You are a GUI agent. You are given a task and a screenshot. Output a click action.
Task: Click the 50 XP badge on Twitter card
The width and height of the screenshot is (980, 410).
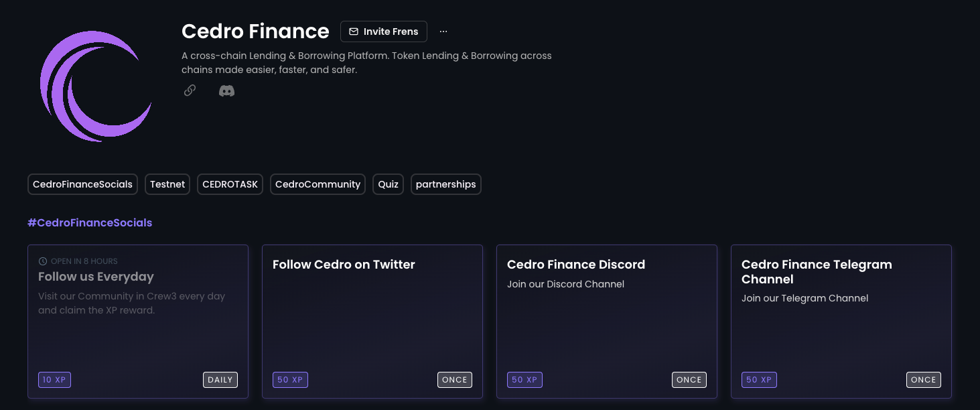[x=290, y=380]
